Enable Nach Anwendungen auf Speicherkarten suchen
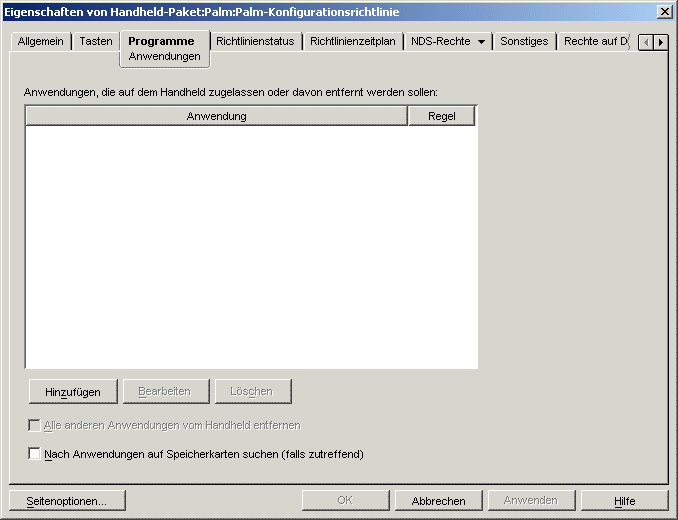The image size is (678, 520). click(x=34, y=454)
